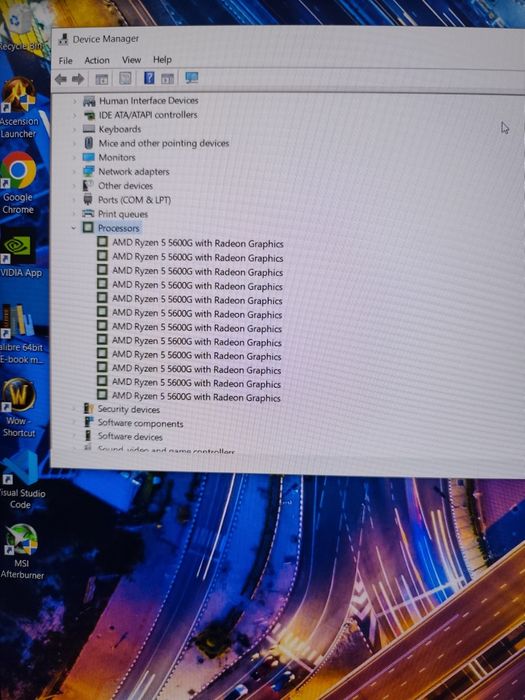Expand the Ports (COM & LPT) node
This screenshot has width=525, height=700.
75,200
